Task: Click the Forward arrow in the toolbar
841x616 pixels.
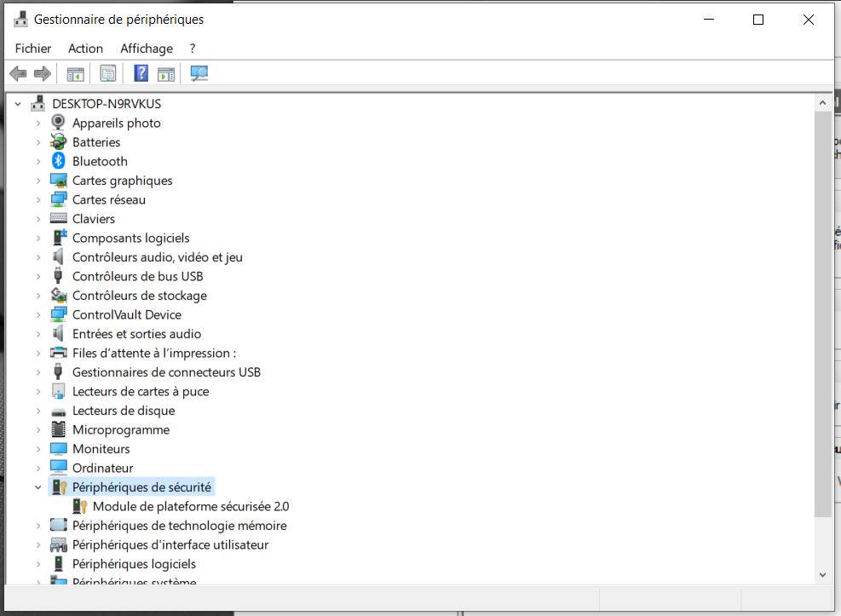Action: coord(42,74)
